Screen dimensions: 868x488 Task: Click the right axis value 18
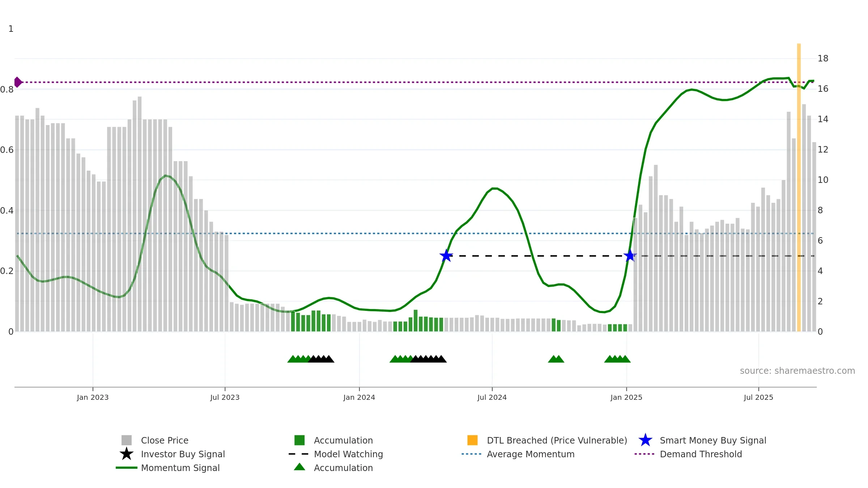coord(823,58)
